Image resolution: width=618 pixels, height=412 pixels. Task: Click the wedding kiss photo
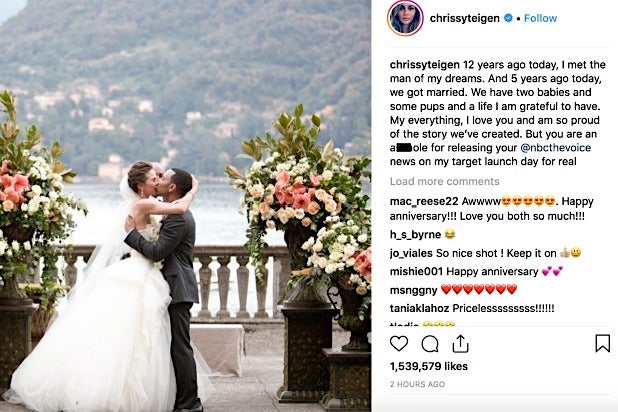pos(185,206)
